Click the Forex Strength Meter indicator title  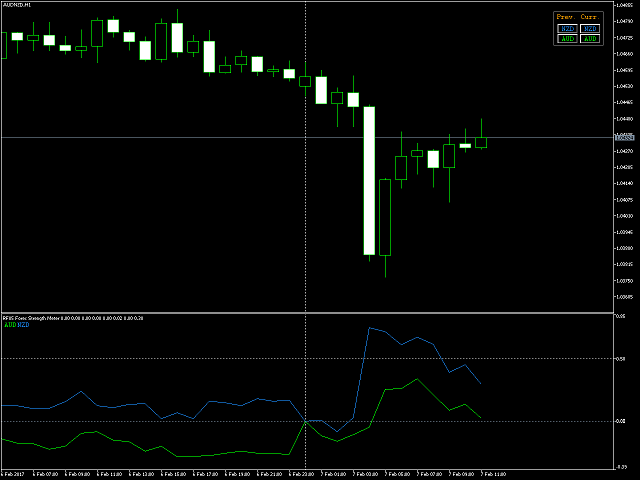(73, 318)
